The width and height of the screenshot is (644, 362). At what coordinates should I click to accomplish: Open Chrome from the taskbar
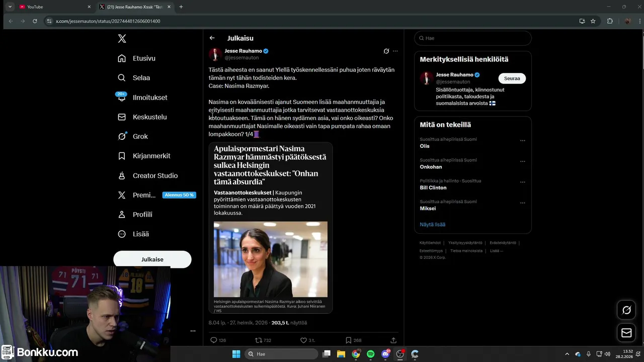(x=356, y=354)
